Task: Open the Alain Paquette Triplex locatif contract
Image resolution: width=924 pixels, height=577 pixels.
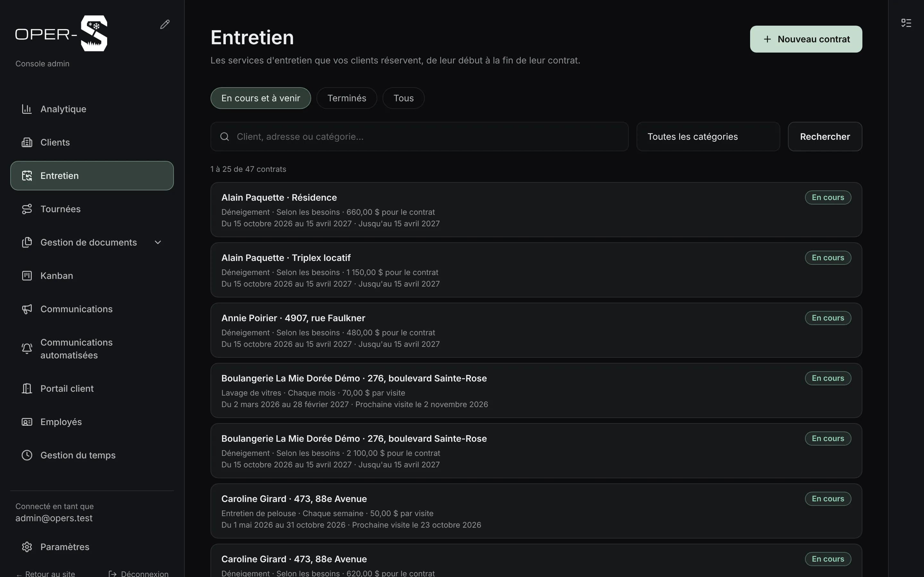Action: 536,270
